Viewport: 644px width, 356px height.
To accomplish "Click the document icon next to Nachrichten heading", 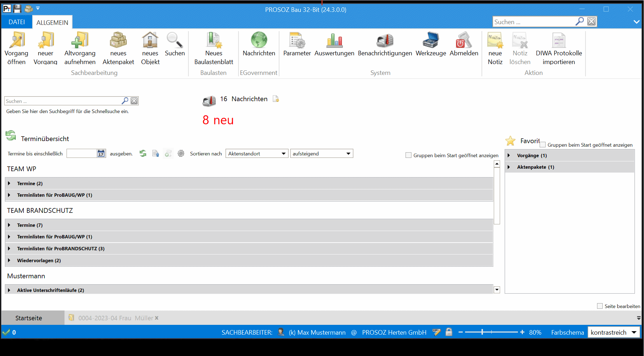I will click(x=276, y=99).
